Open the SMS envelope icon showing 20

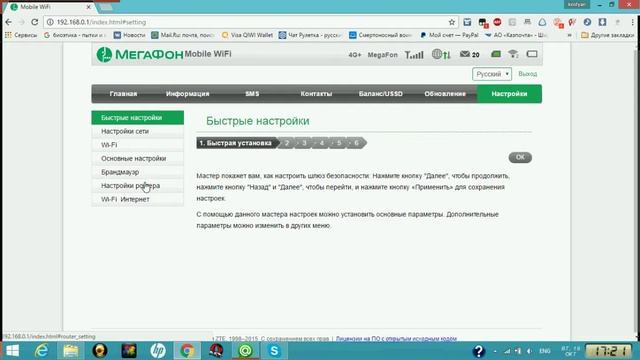point(469,54)
